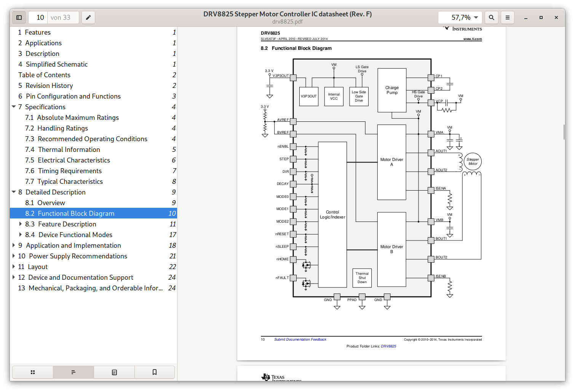
Task: Toggle the sidebar panel button
Action: (x=19, y=18)
